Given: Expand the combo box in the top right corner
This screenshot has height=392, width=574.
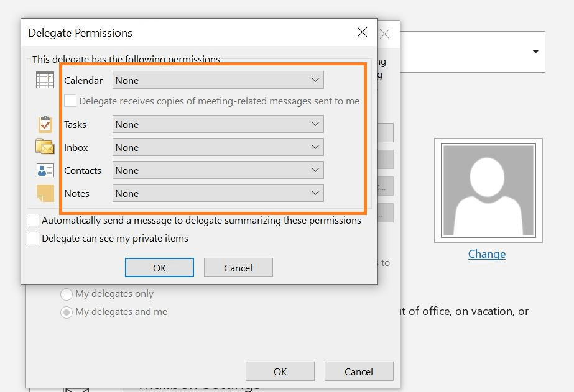Looking at the screenshot, I should coord(536,52).
